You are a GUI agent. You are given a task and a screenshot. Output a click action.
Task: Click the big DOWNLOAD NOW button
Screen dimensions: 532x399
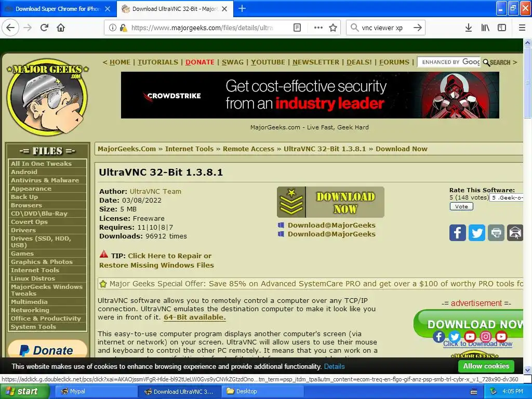coord(330,202)
